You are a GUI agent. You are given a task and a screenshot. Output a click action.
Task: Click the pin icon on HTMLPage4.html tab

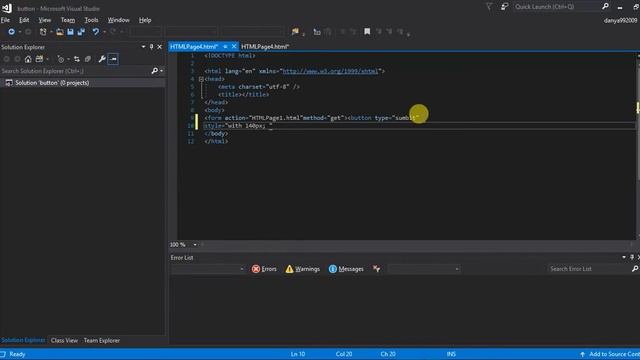click(225, 47)
